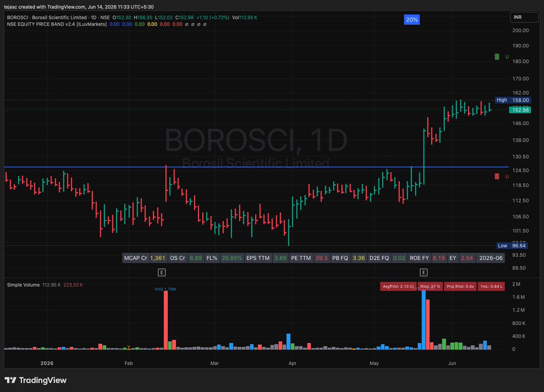544x392 pixels.
Task: Click the 2.54 EY value
Action: click(x=466, y=258)
